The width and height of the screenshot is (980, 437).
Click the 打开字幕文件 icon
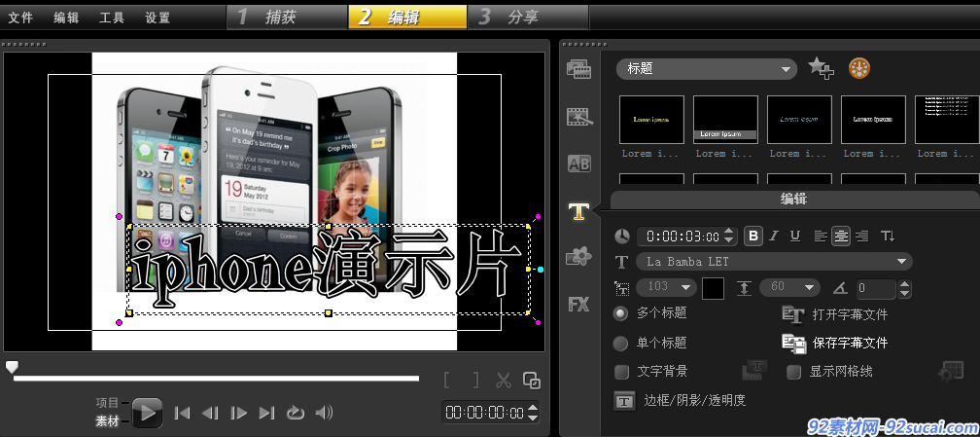(x=793, y=314)
